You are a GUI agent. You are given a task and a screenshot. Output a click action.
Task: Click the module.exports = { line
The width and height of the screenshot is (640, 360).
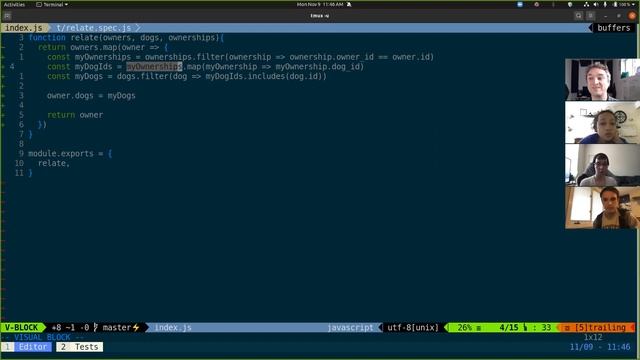[70, 153]
